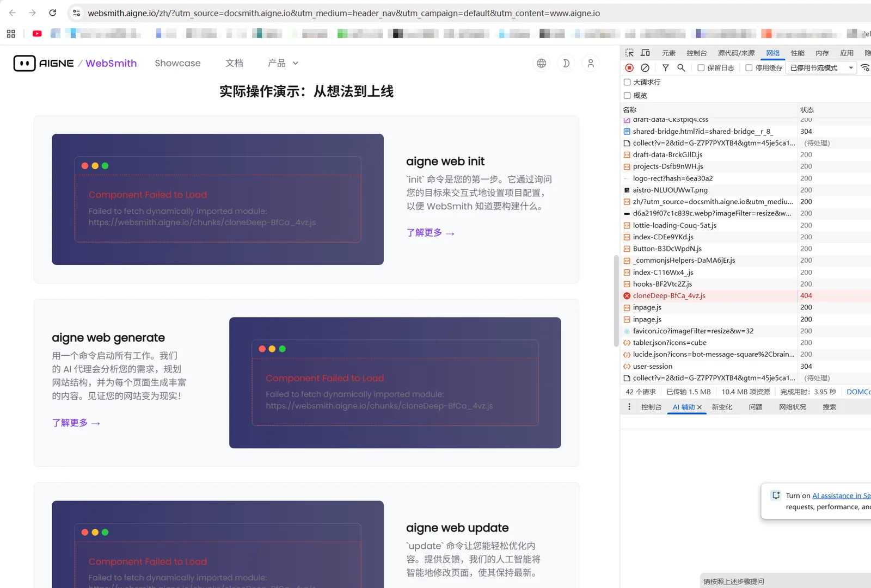Select the lottie-loading-Couq-5at.js request
This screenshot has height=588, width=871.
746,225
